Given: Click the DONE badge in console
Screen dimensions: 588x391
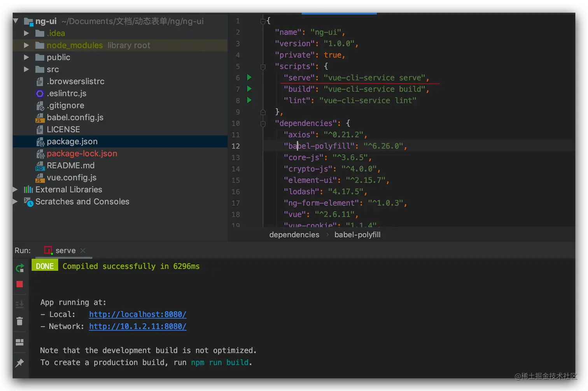Looking at the screenshot, I should click(x=45, y=266).
